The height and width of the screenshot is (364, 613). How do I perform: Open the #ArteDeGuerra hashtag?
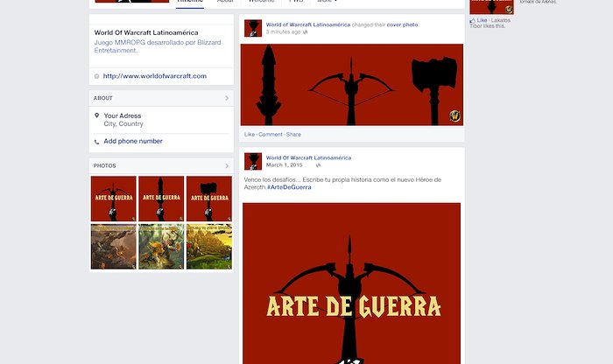[289, 187]
